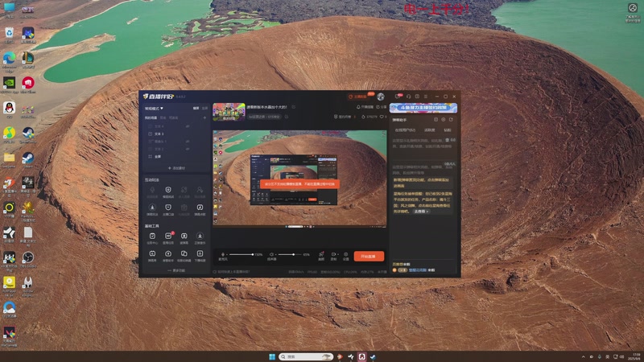Screen dimensions: 644x362
Task: Click the 分享 share icon
Action: click(378, 107)
